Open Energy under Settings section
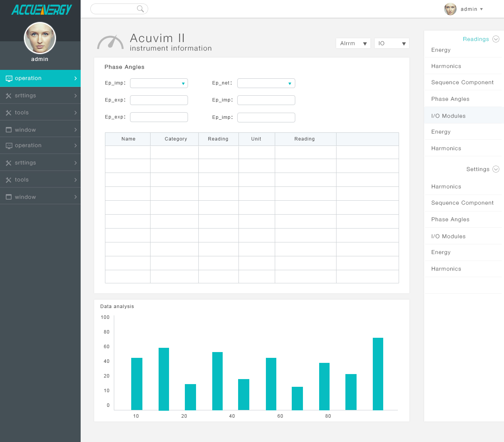The image size is (504, 442). [441, 252]
